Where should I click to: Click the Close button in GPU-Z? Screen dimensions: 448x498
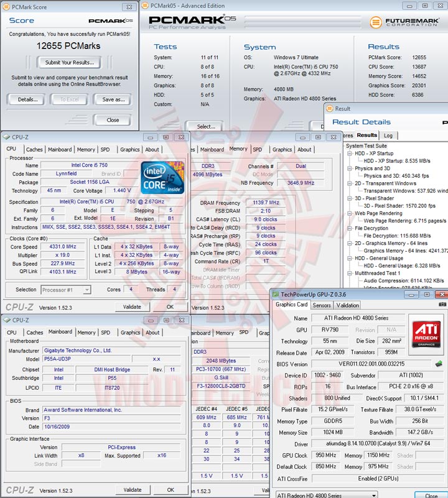click(x=431, y=495)
